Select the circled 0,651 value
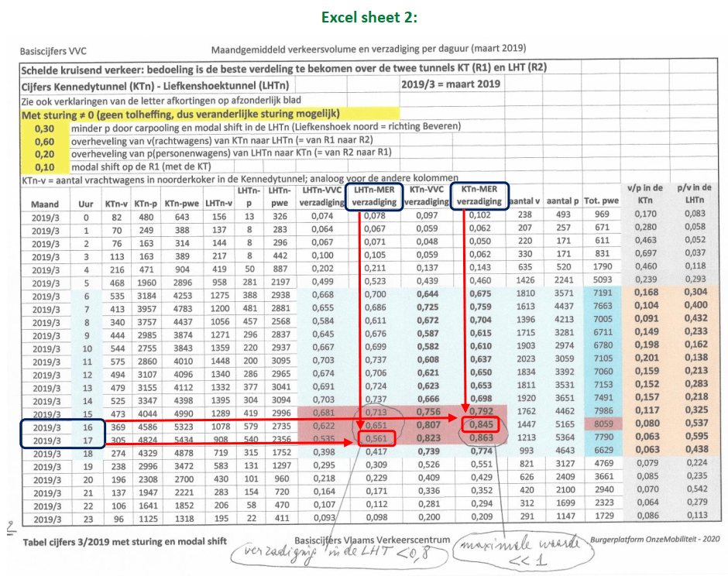This screenshot has width=728, height=583. [x=375, y=425]
